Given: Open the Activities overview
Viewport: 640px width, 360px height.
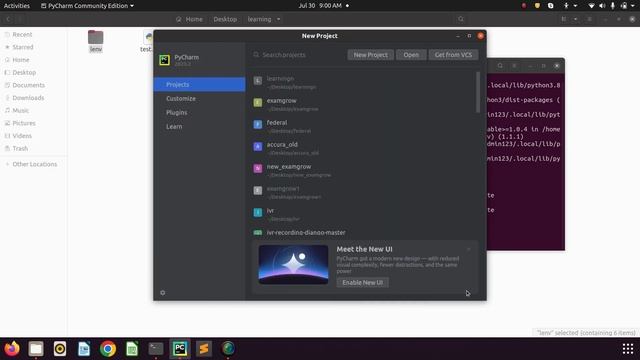Looking at the screenshot, I should pyautogui.click(x=17, y=6).
